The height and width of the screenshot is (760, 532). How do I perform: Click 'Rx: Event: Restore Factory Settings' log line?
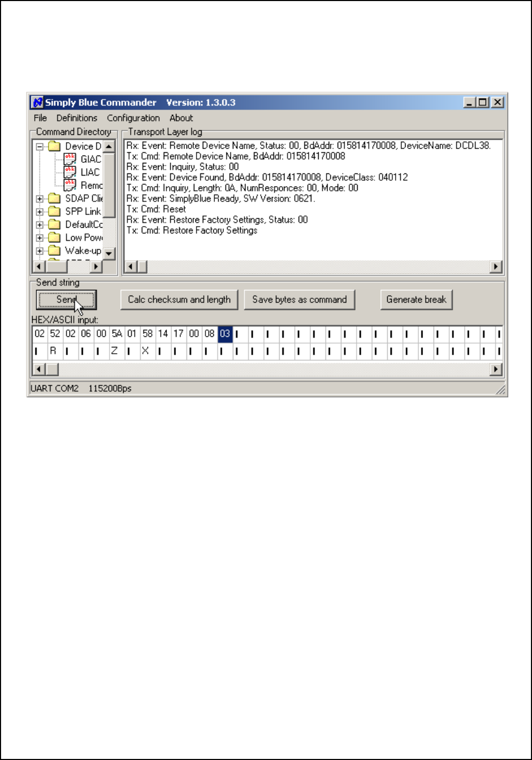pyautogui.click(x=217, y=220)
